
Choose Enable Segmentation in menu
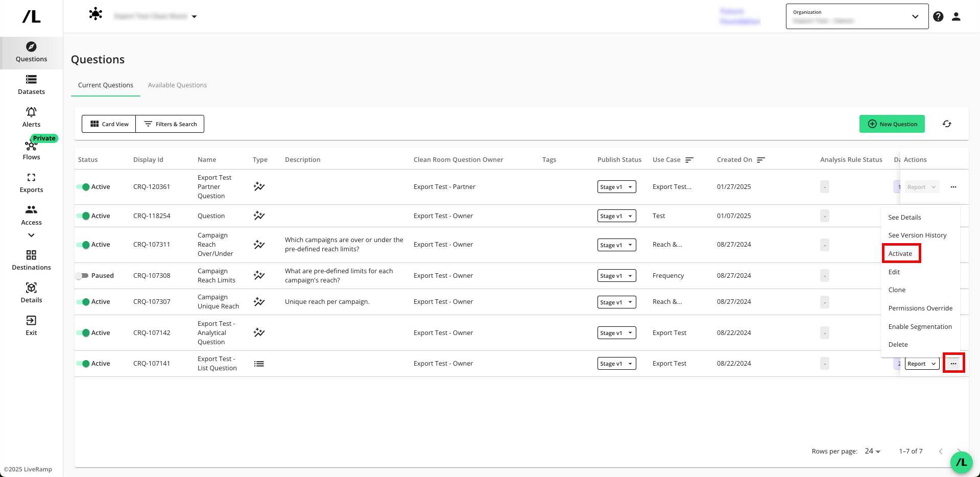click(x=920, y=327)
